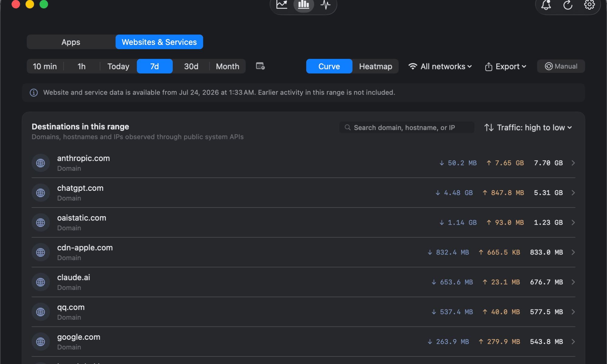Expand details chevron for oaistatic.com

573,223
